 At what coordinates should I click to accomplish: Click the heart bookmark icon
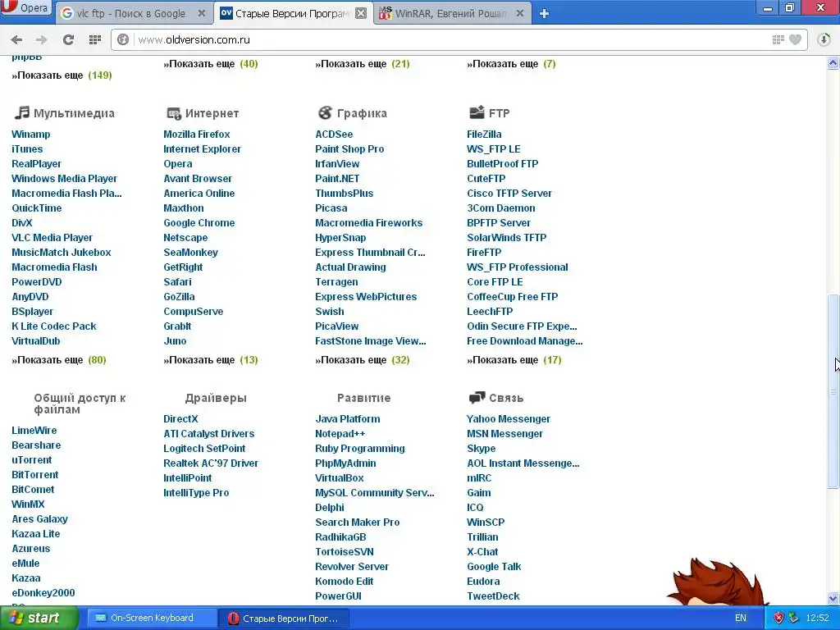[x=796, y=39]
